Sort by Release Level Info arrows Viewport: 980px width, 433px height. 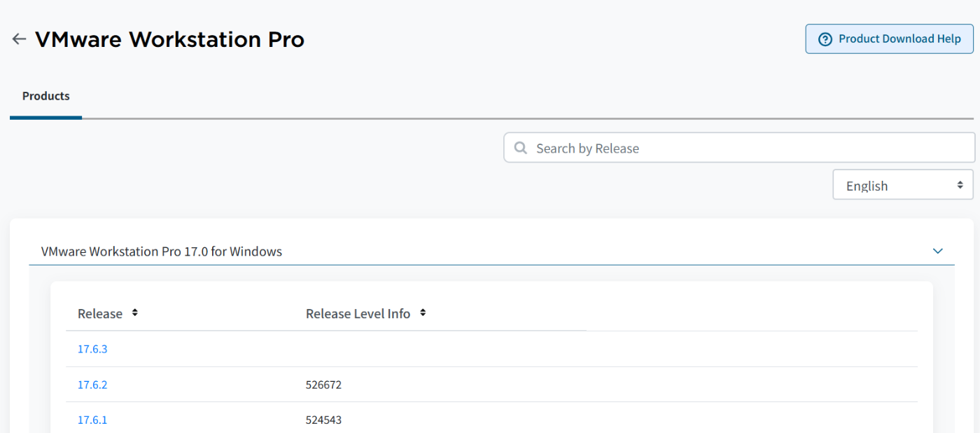pyautogui.click(x=423, y=313)
